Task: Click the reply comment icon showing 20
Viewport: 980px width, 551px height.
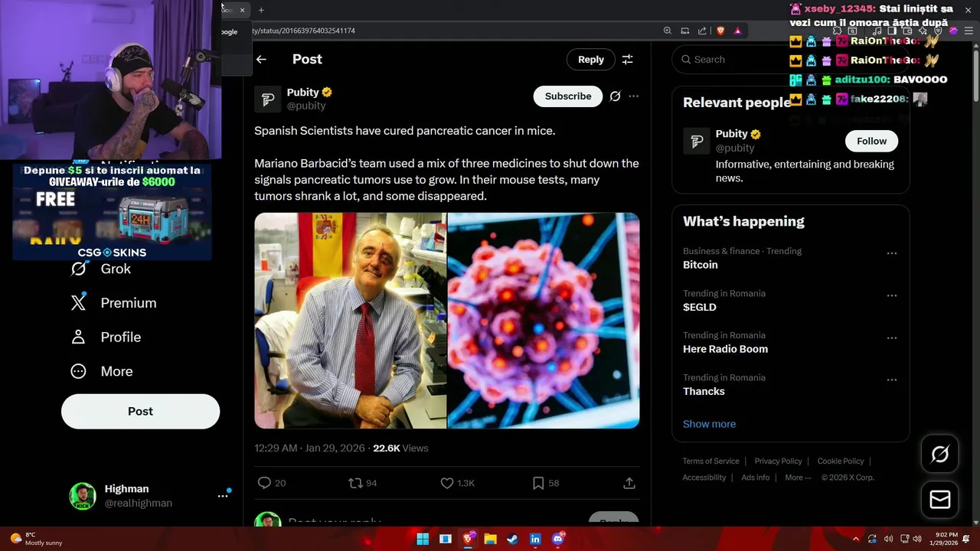Action: pyautogui.click(x=264, y=483)
